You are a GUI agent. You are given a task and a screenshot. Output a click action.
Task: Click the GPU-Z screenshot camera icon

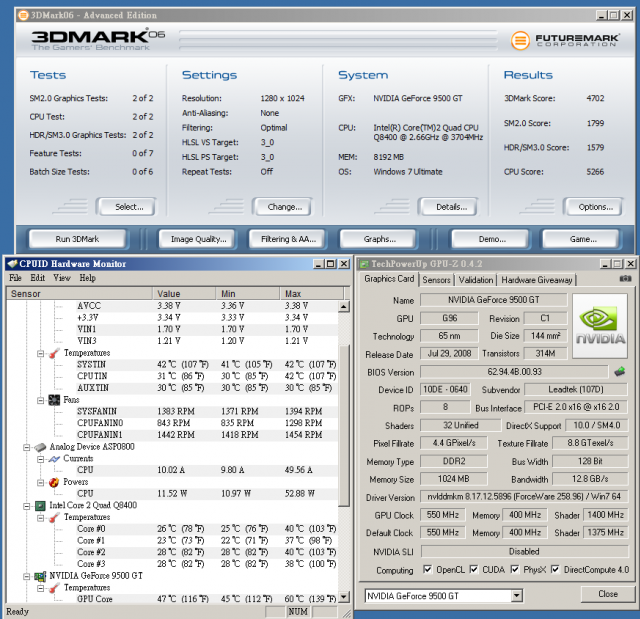(x=625, y=278)
